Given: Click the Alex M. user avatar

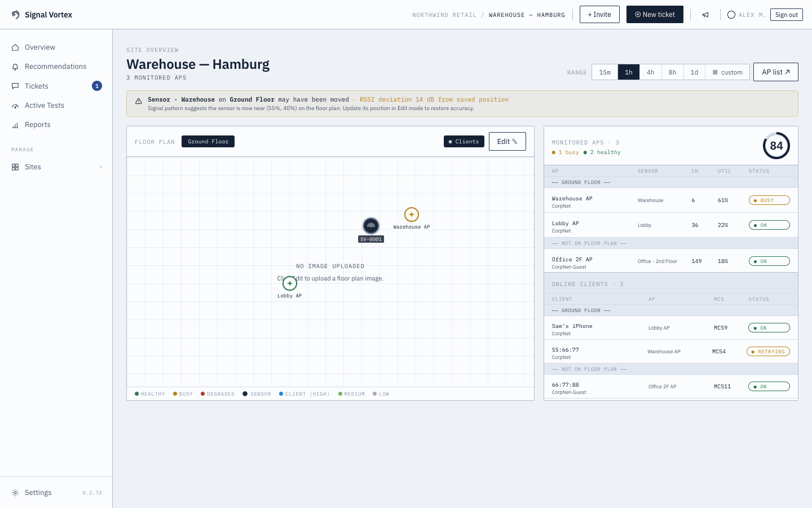Looking at the screenshot, I should point(731,15).
